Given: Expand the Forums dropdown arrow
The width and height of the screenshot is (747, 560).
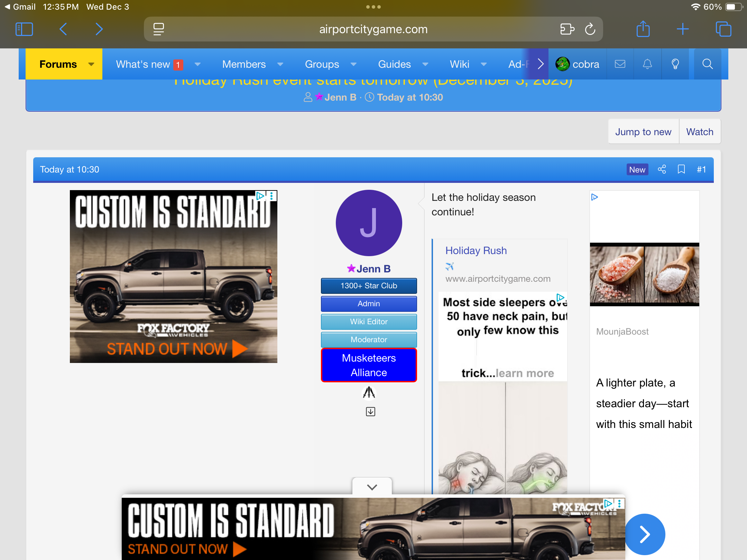Looking at the screenshot, I should (91, 64).
